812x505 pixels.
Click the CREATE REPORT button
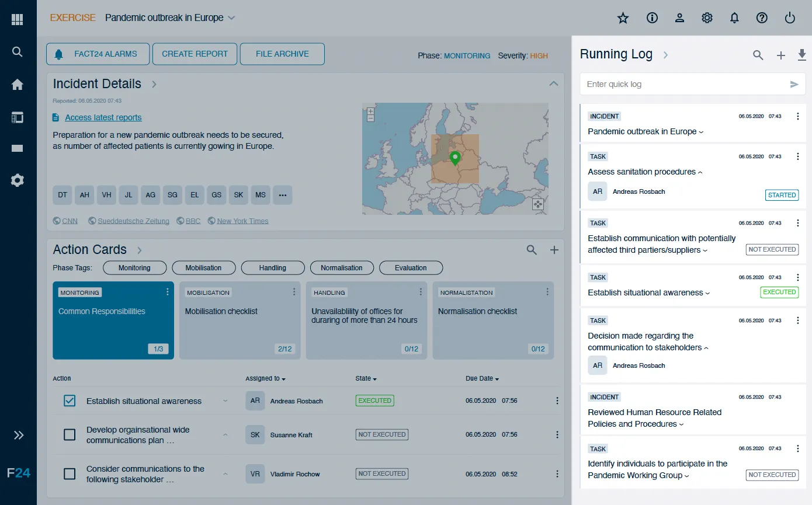click(195, 54)
